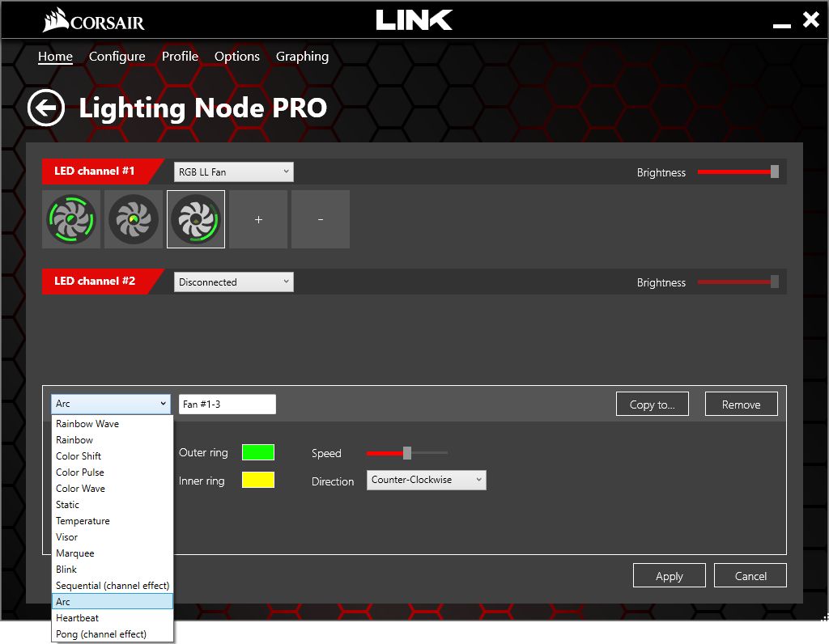829x644 pixels.
Task: Click the LED channel #2 label
Action: 95,281
